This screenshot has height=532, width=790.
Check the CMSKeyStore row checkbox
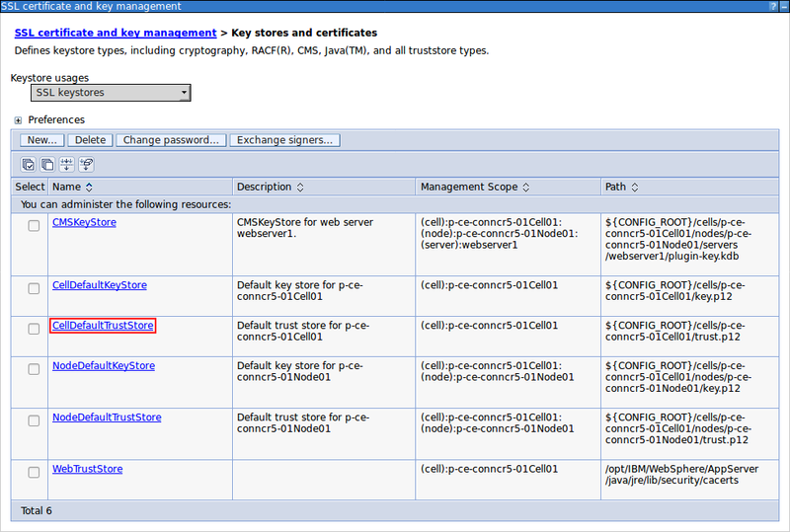click(x=34, y=226)
